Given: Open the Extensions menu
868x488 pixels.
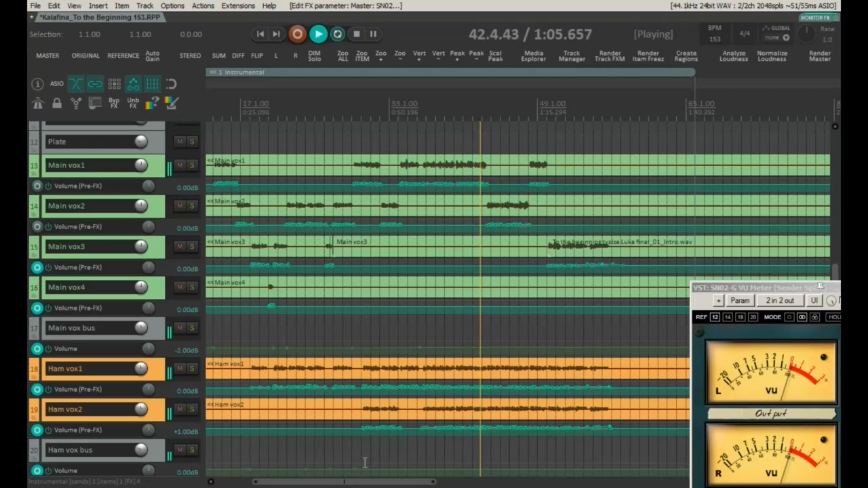Looking at the screenshot, I should coord(238,5).
